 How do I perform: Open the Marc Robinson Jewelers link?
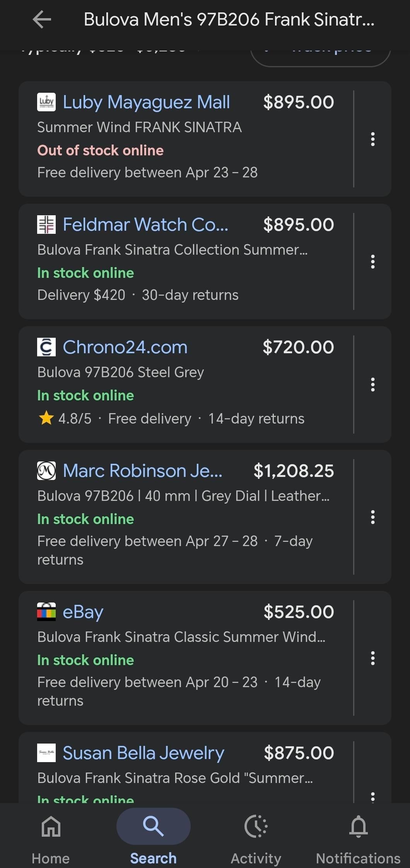(142, 471)
